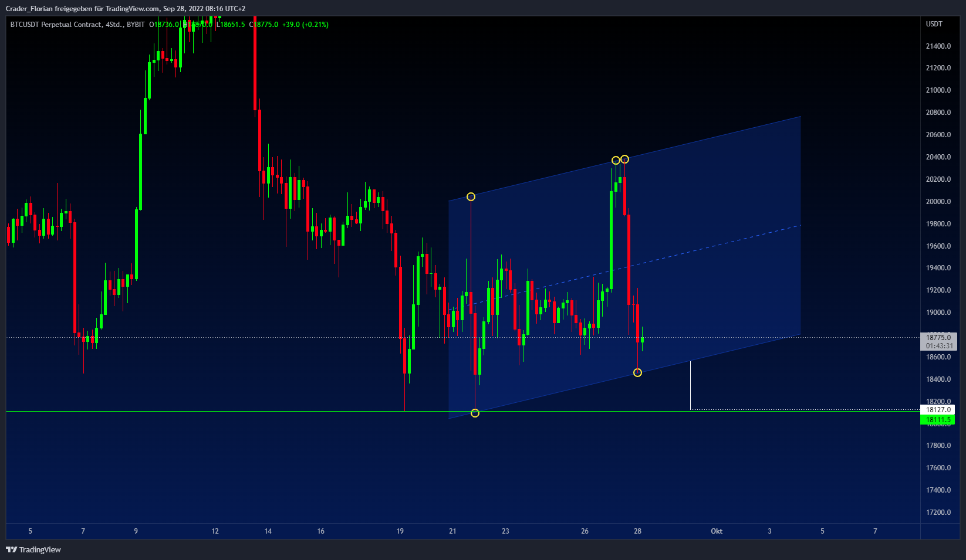The height and width of the screenshot is (560, 966).
Task: Click the green 18111.5 price label
Action: (938, 420)
